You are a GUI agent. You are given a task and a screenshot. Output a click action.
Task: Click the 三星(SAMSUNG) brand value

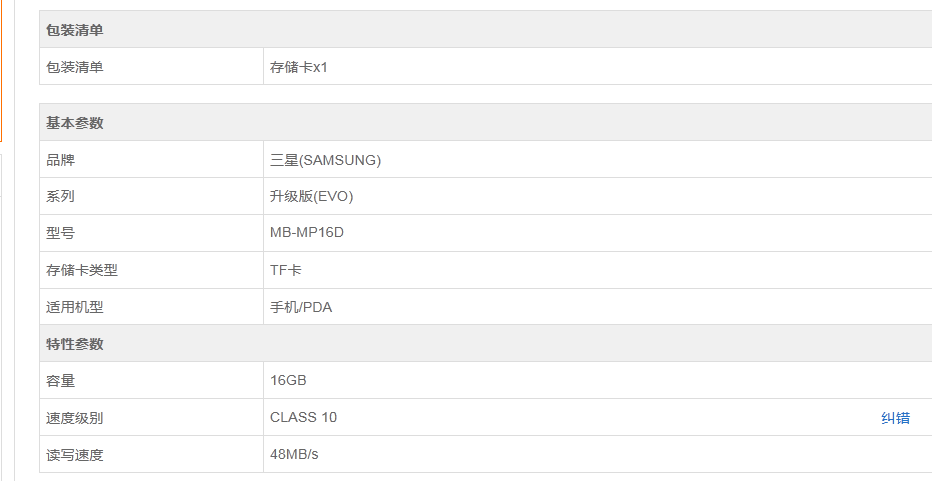click(x=325, y=160)
